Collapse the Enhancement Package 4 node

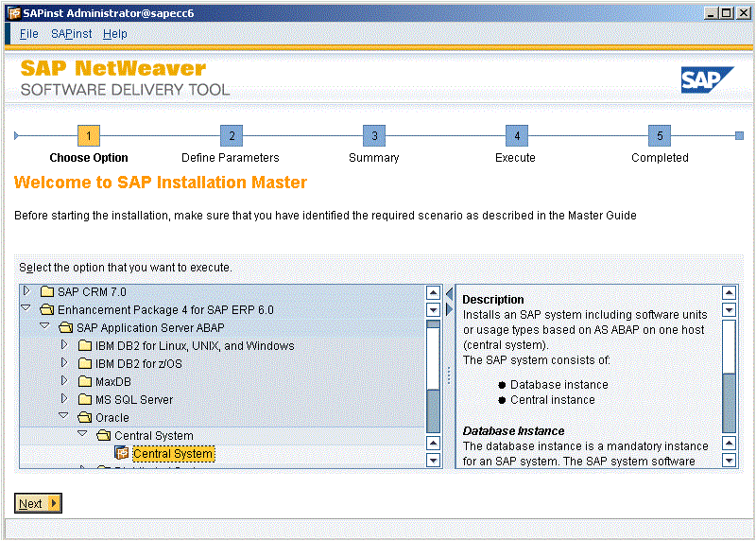pyautogui.click(x=26, y=309)
